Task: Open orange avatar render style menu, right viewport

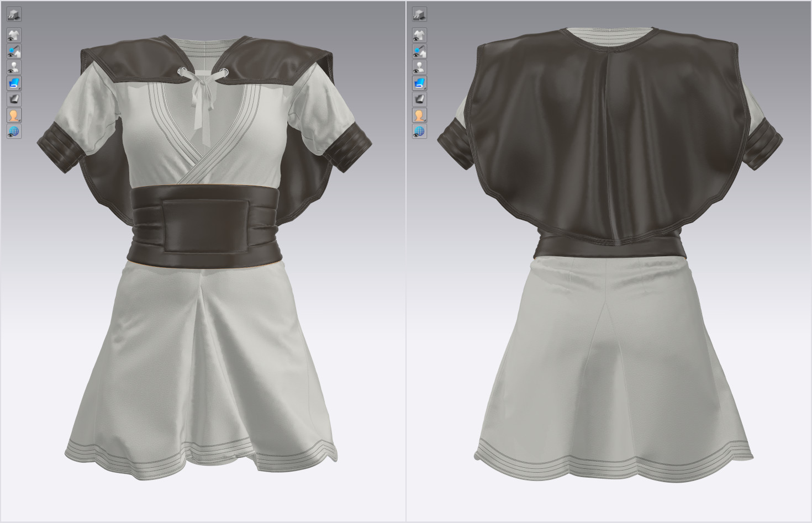Action: point(420,115)
